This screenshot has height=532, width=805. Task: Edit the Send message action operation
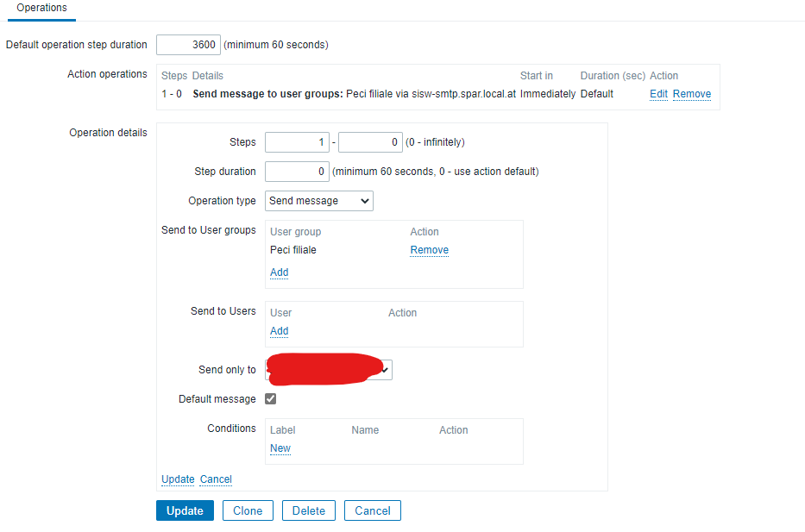coord(658,94)
